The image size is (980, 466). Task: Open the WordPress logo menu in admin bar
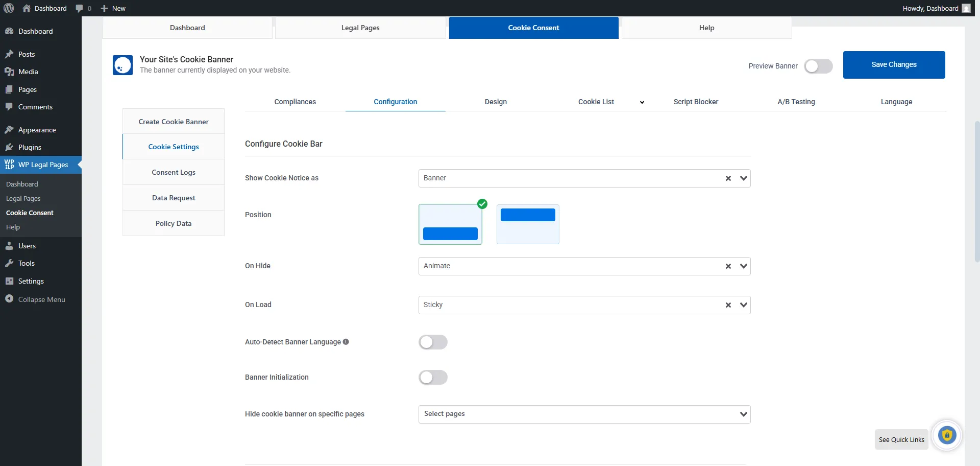pos(8,8)
